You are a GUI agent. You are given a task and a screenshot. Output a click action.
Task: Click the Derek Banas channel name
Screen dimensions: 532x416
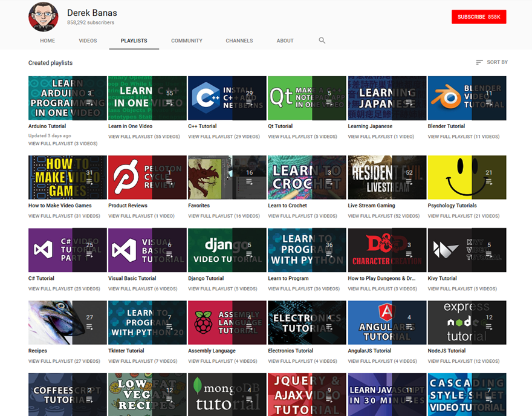click(92, 13)
